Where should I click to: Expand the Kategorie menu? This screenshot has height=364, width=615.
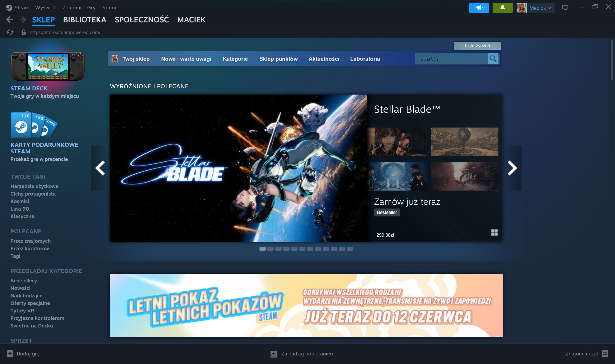(235, 59)
